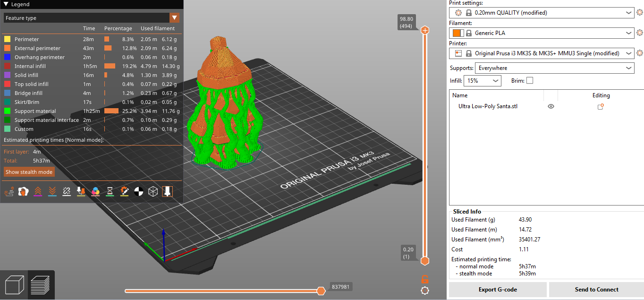Toggle the tool marker arrow icon
Image resolution: width=644 pixels, height=300 pixels.
[x=168, y=191]
